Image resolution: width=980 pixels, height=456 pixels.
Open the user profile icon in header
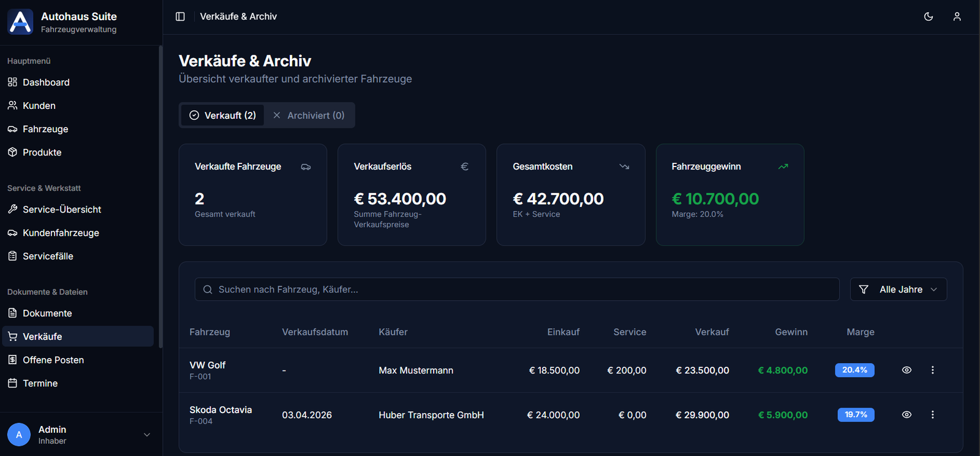(x=957, y=17)
